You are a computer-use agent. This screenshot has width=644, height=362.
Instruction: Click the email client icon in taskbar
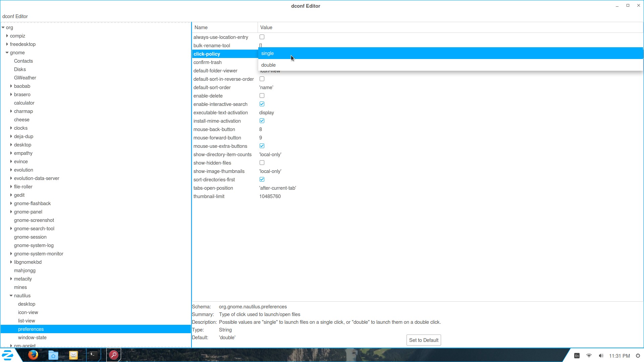pyautogui.click(x=73, y=355)
